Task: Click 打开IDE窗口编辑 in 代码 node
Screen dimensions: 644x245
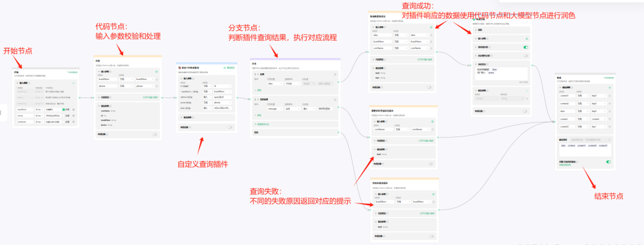Action: pyautogui.click(x=150, y=97)
